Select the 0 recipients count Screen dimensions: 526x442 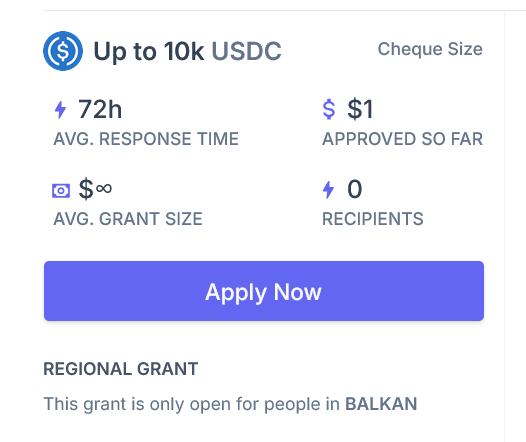pyautogui.click(x=355, y=189)
